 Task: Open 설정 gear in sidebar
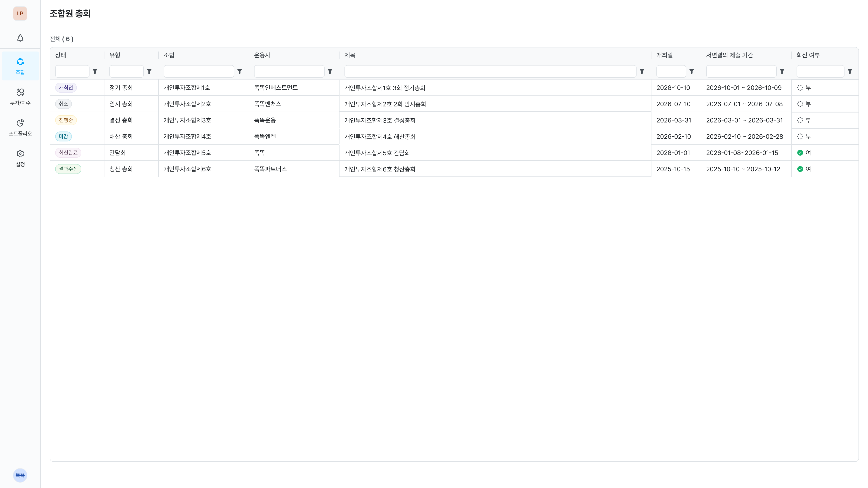coord(20,158)
